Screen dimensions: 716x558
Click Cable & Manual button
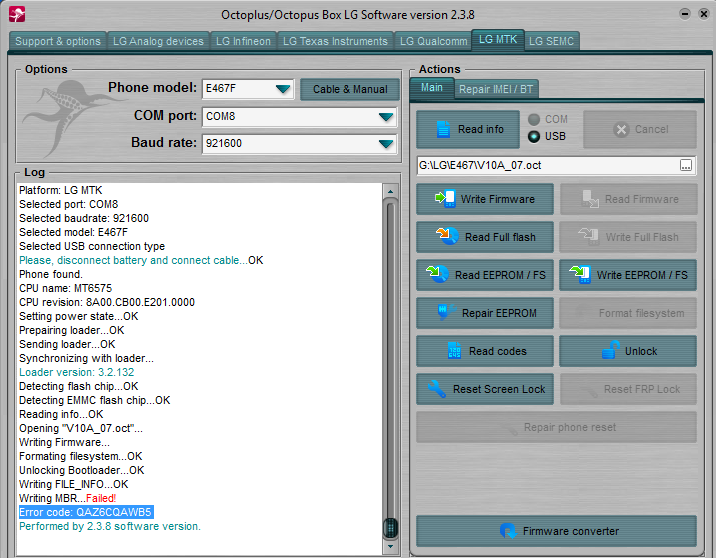tap(350, 89)
